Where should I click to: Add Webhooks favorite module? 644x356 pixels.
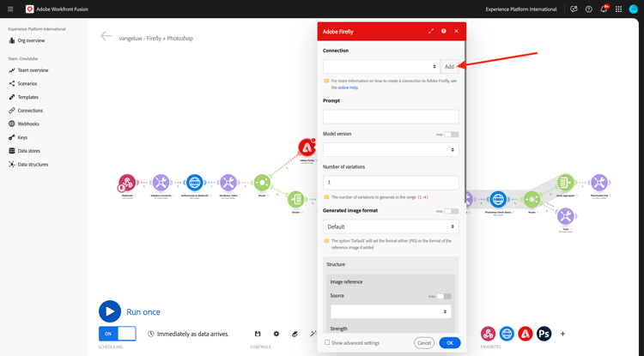[488, 334]
